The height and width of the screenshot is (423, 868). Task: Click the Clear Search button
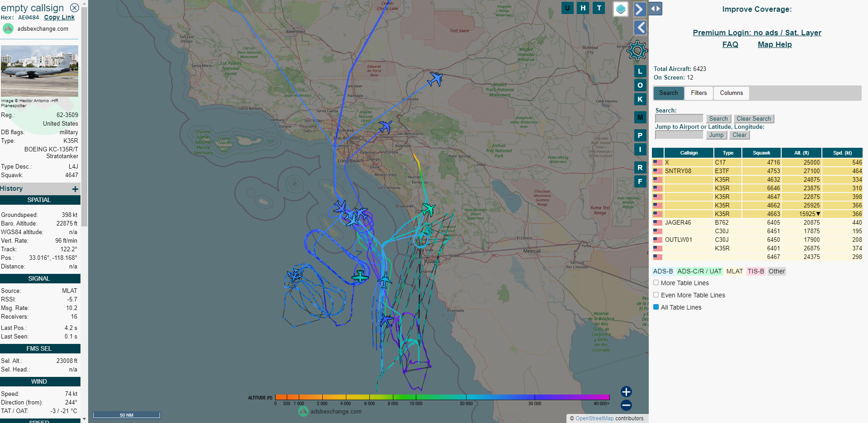(x=754, y=119)
